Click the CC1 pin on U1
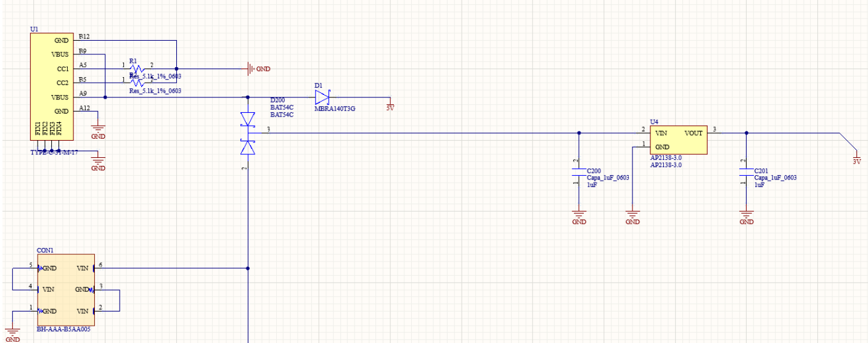Screen dimensions: 868x343 coord(62,68)
